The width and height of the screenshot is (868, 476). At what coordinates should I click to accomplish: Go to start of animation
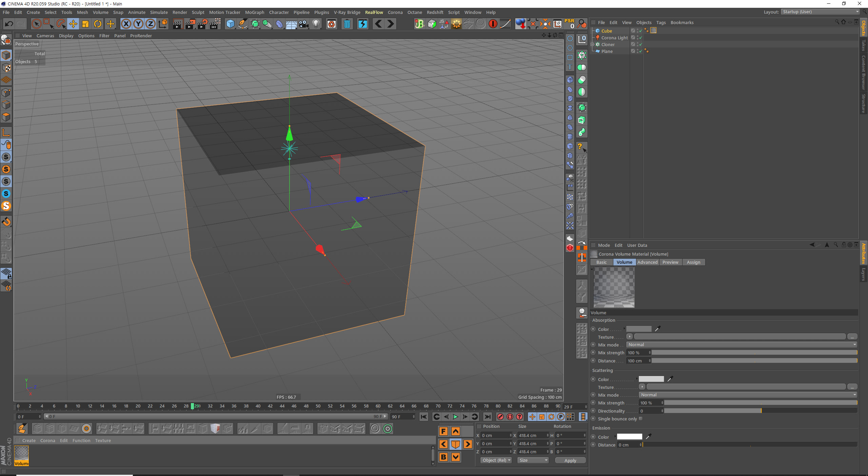pos(423,417)
